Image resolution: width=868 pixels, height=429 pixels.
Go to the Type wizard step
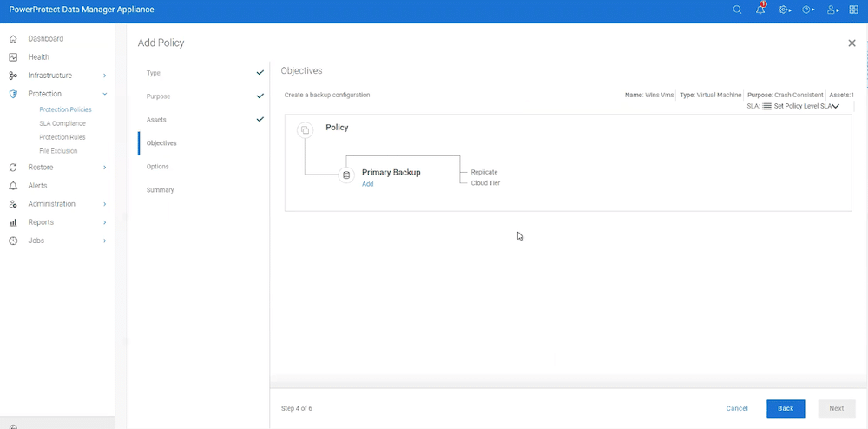coord(154,73)
